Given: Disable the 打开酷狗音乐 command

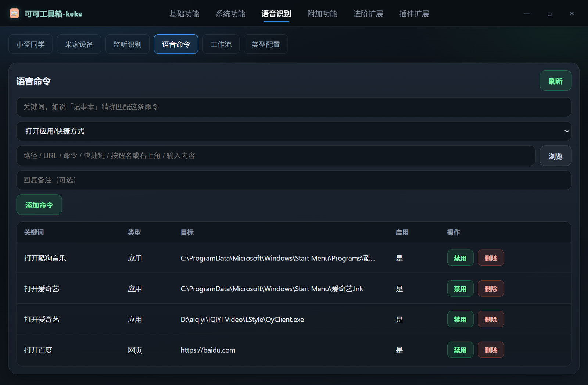Looking at the screenshot, I should coord(460,258).
